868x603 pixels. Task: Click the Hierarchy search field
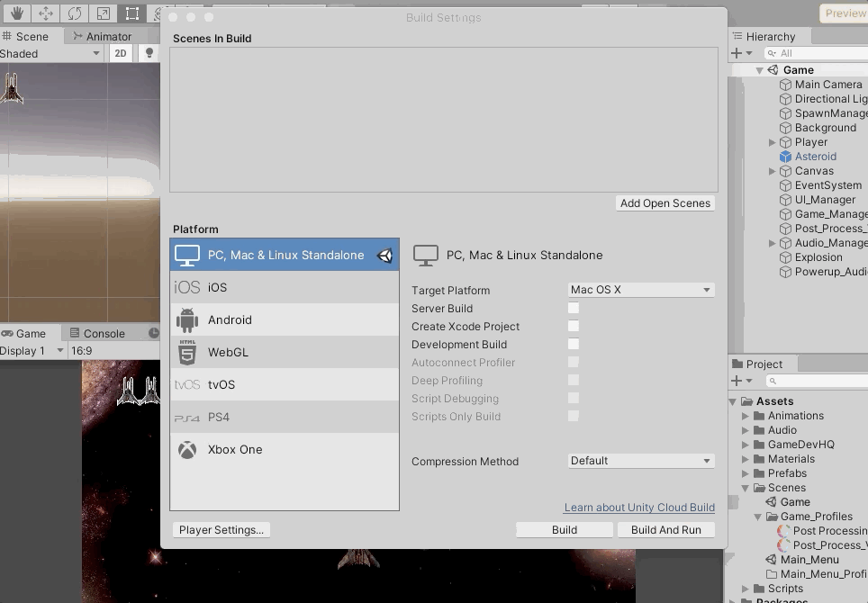[816, 54]
